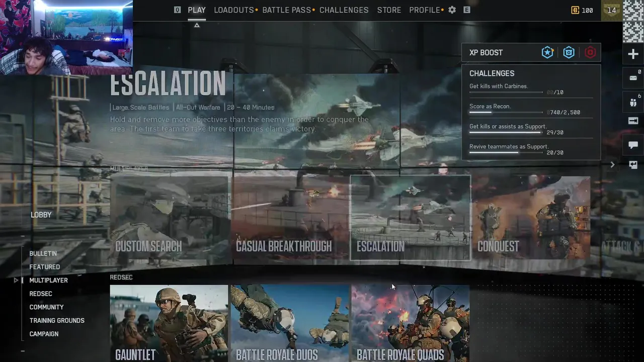Open the Custom Search mode card
This screenshot has height=362, width=644.
[169, 218]
